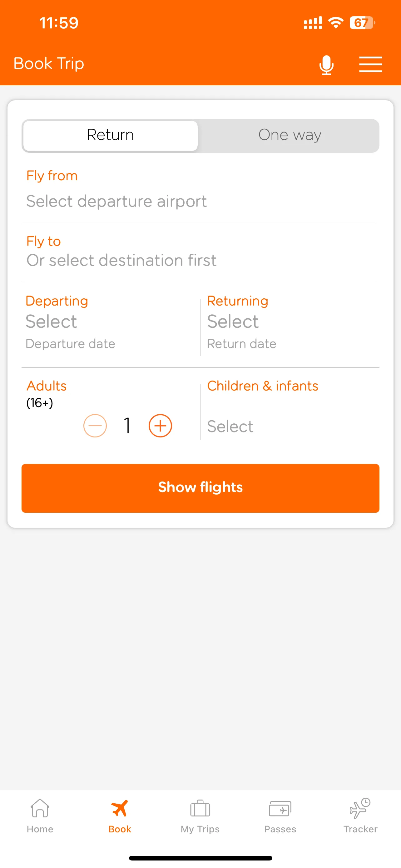Decrease adults count with minus icon

(x=95, y=426)
